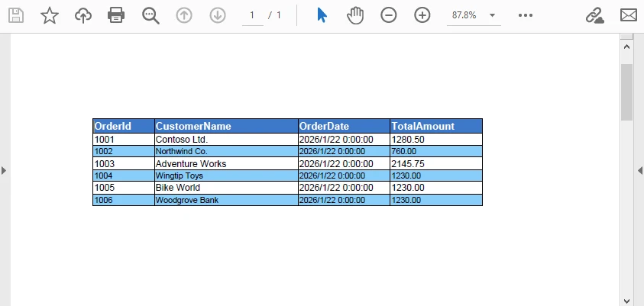Click the order ID cell 1001

pyautogui.click(x=124, y=140)
